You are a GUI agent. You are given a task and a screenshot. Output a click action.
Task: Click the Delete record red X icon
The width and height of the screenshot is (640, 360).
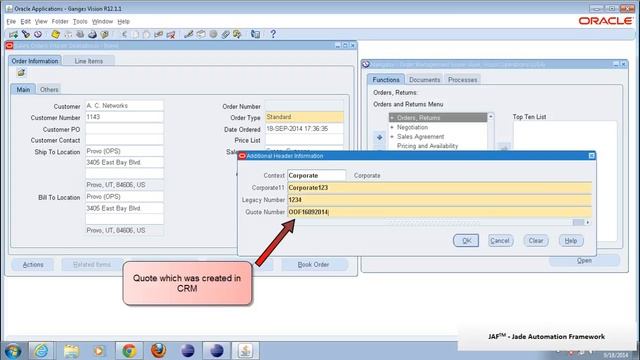click(x=171, y=34)
